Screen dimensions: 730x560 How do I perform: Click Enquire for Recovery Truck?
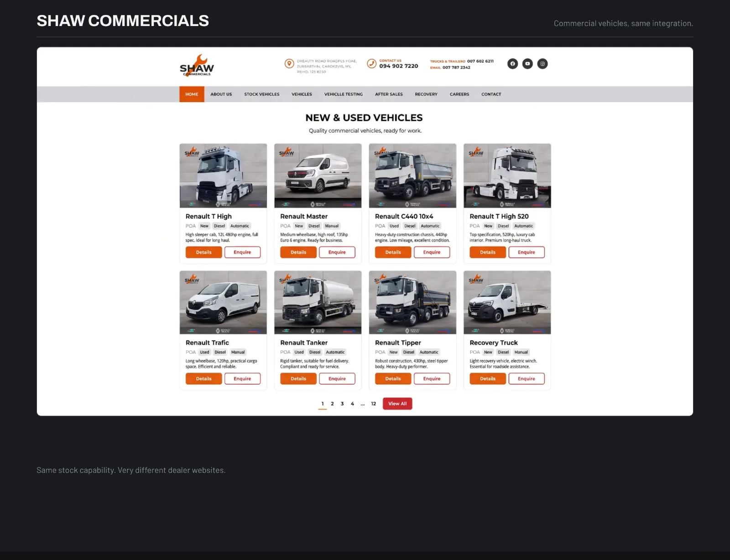527,379
